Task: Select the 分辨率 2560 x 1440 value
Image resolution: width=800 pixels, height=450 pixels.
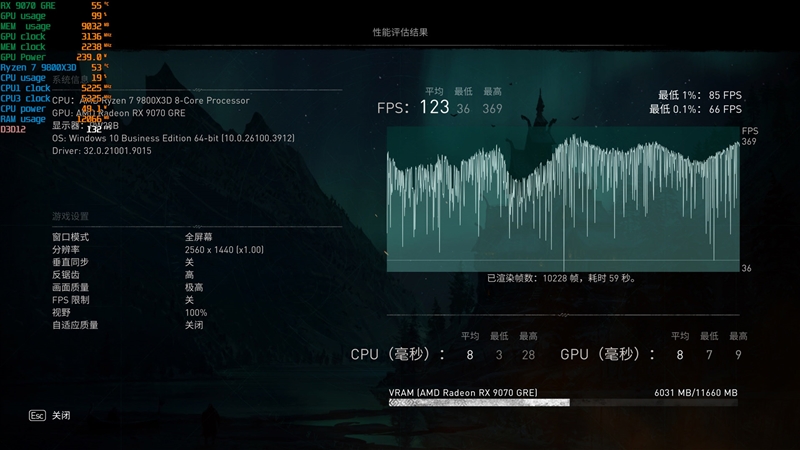Action: (223, 249)
